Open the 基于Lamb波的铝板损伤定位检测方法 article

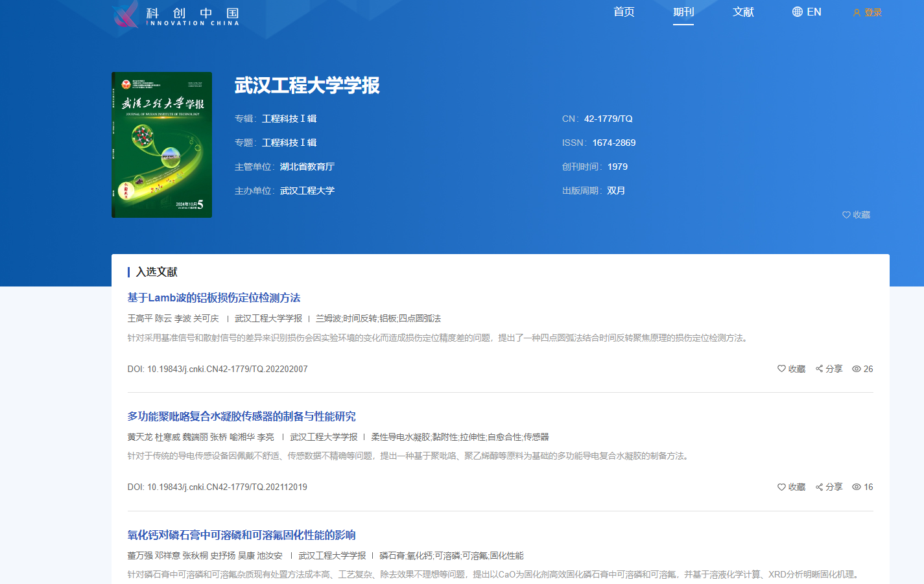213,298
